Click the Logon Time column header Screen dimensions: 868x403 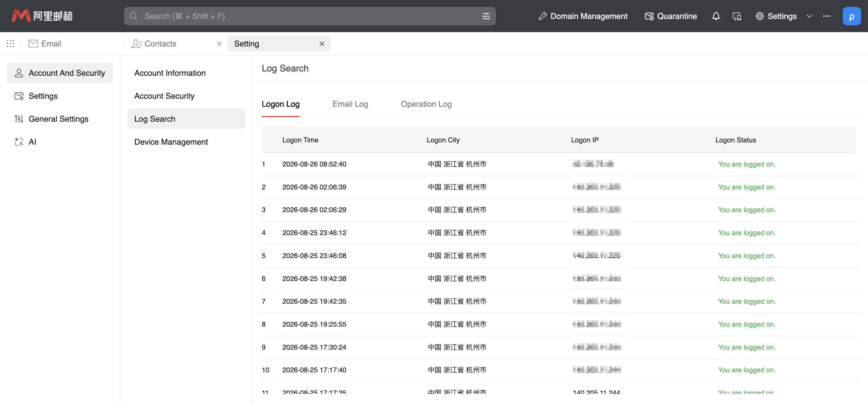click(x=300, y=140)
